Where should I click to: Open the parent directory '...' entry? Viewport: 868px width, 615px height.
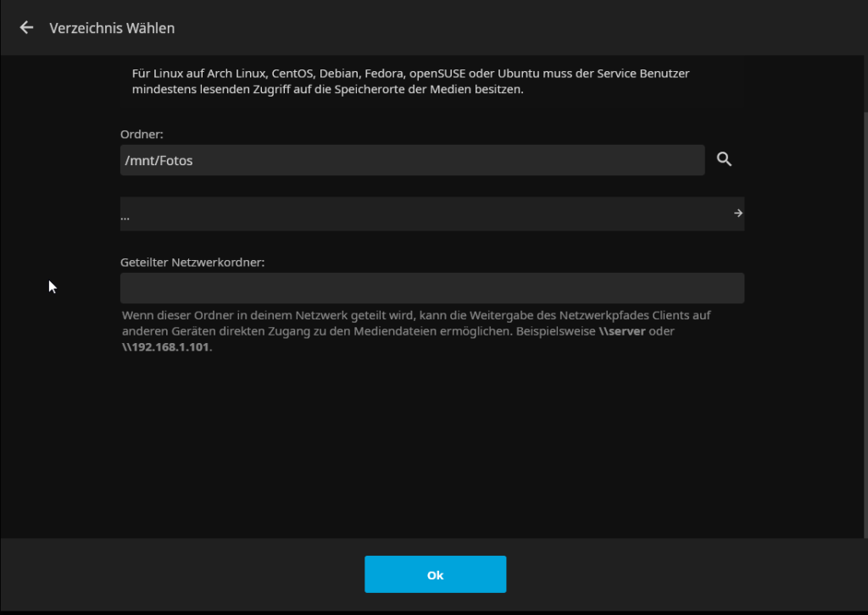339,214
